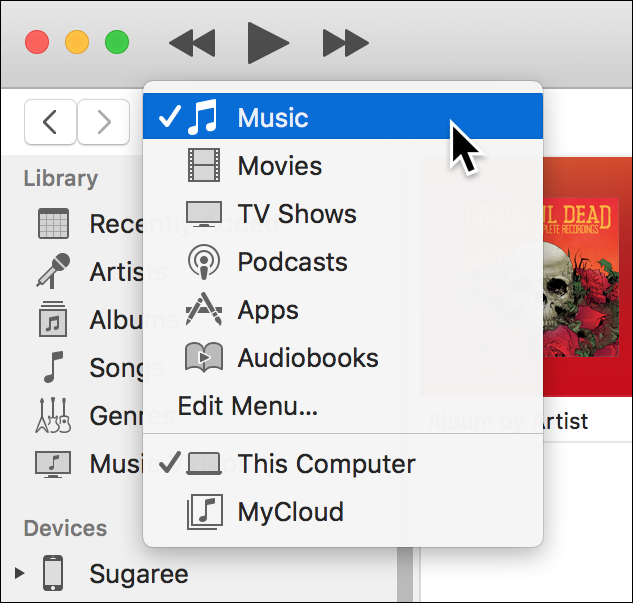Start playback with the Play button
Image resolution: width=633 pixels, height=603 pixels.
tap(268, 43)
